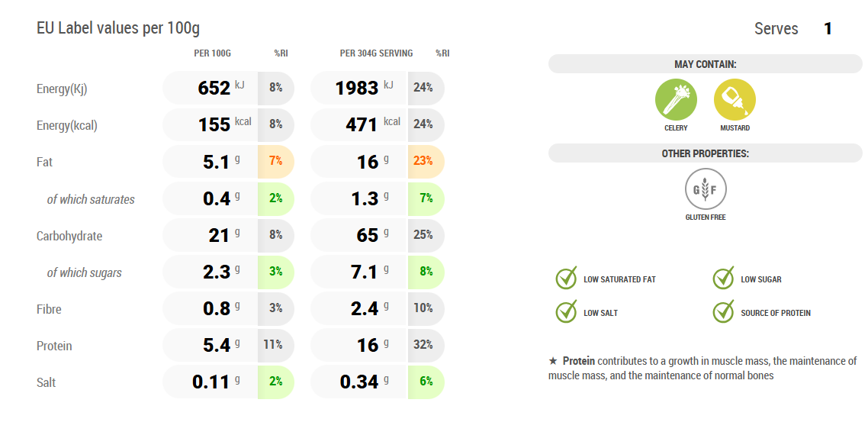Click the green 2% saturates RI badge
The height and width of the screenshot is (435, 868).
click(x=275, y=198)
